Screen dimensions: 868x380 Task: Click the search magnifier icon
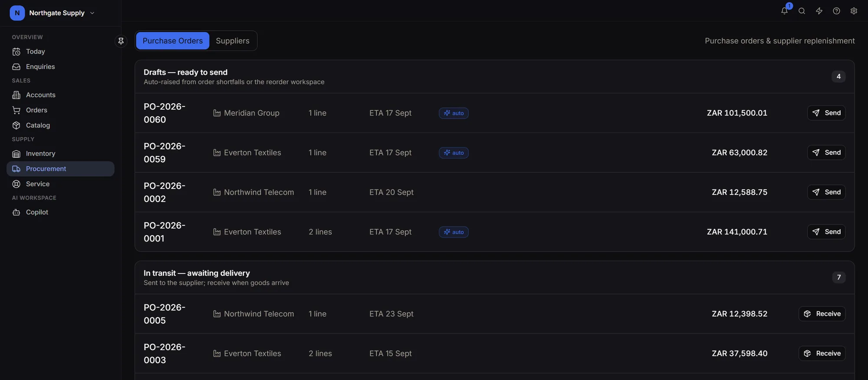802,11
